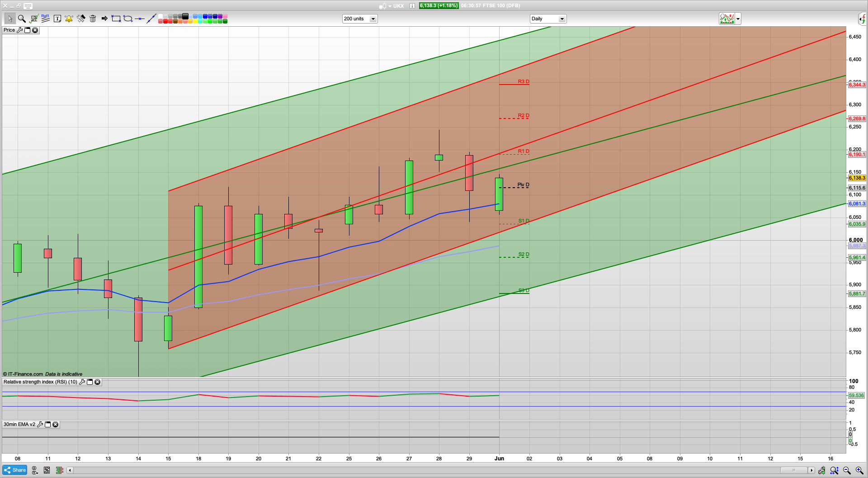Hide the 30min EMA v2 panel
Image resolution: width=868 pixels, height=478 pixels.
coord(55,425)
